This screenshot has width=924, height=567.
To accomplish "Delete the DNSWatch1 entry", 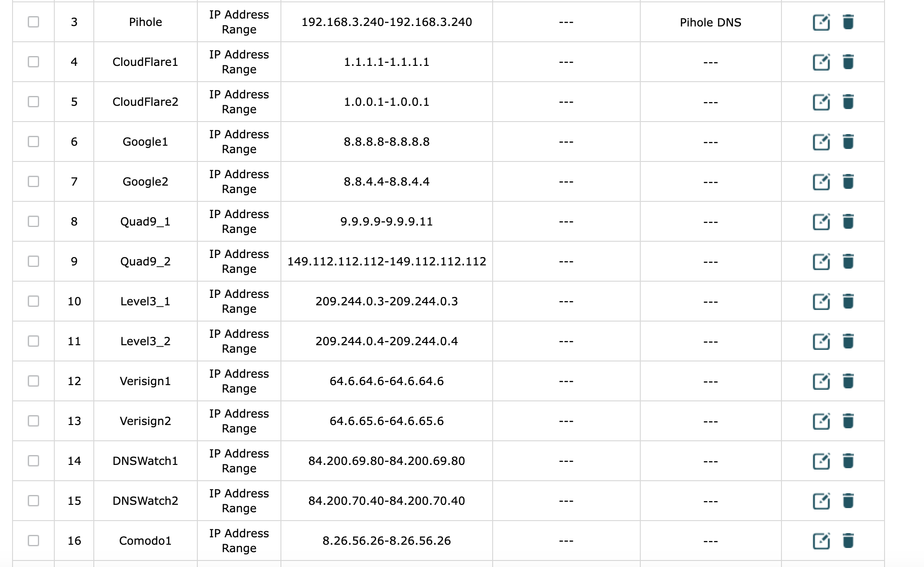I will click(x=848, y=461).
